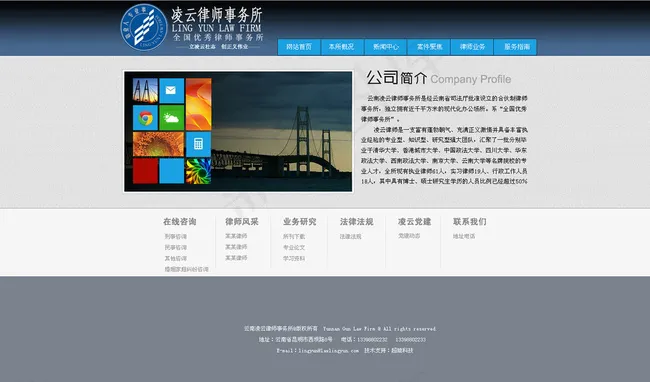Select the tall orange abstract tile
This screenshot has height=382, width=650.
coord(198,104)
